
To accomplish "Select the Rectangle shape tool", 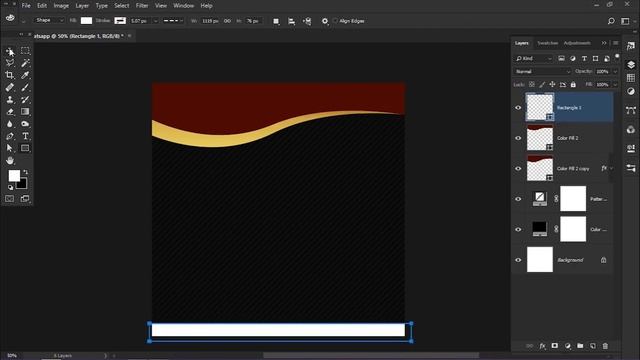I will click(25, 148).
